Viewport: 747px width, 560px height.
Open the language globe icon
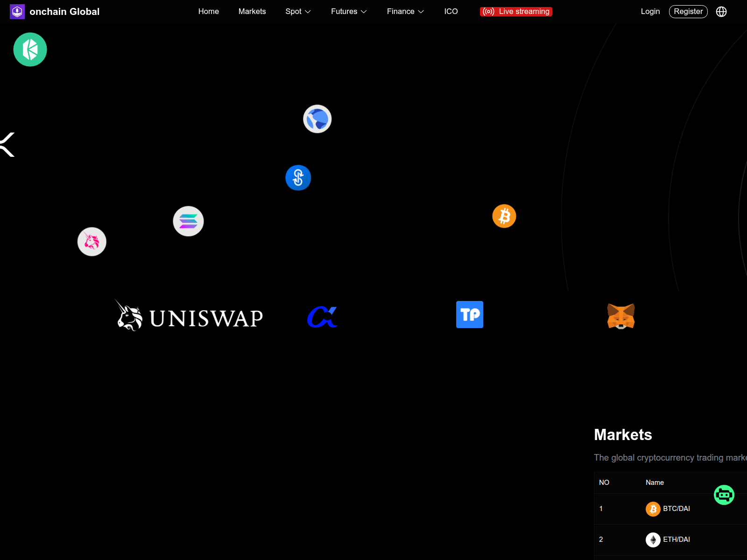[x=721, y=12]
